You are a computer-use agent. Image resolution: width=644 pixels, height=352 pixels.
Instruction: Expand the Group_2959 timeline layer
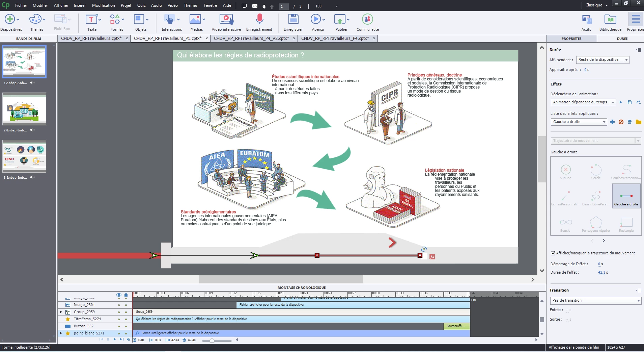[61, 312]
